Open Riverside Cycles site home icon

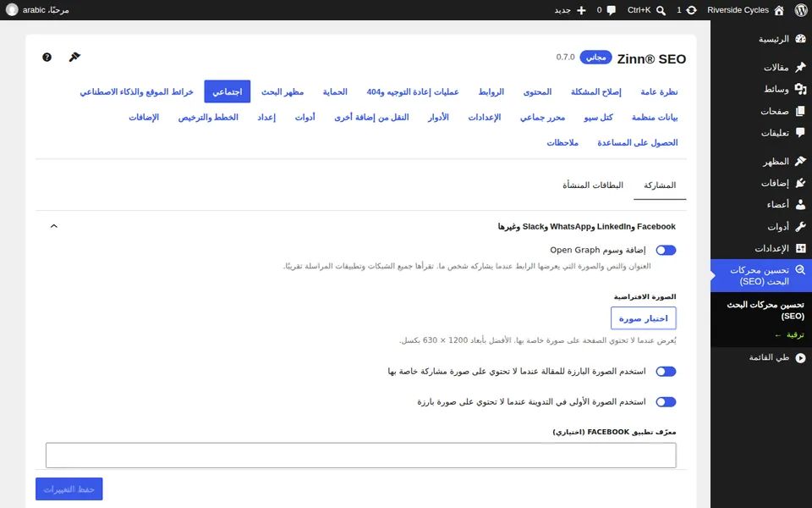[779, 10]
